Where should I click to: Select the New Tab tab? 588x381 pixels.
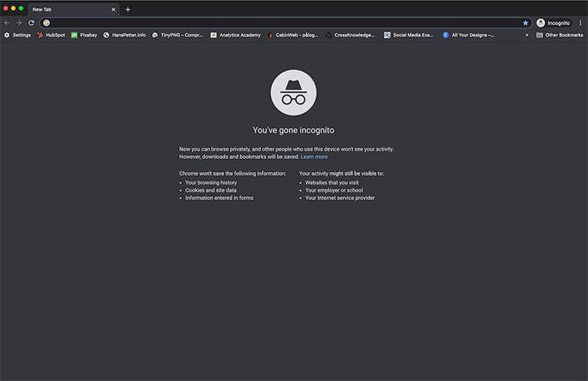73,10
